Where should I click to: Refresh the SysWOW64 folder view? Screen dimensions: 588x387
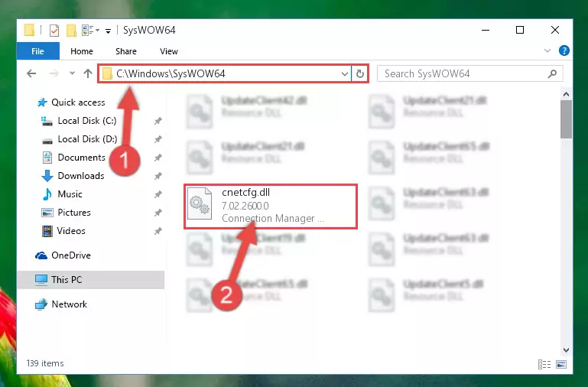(x=360, y=74)
